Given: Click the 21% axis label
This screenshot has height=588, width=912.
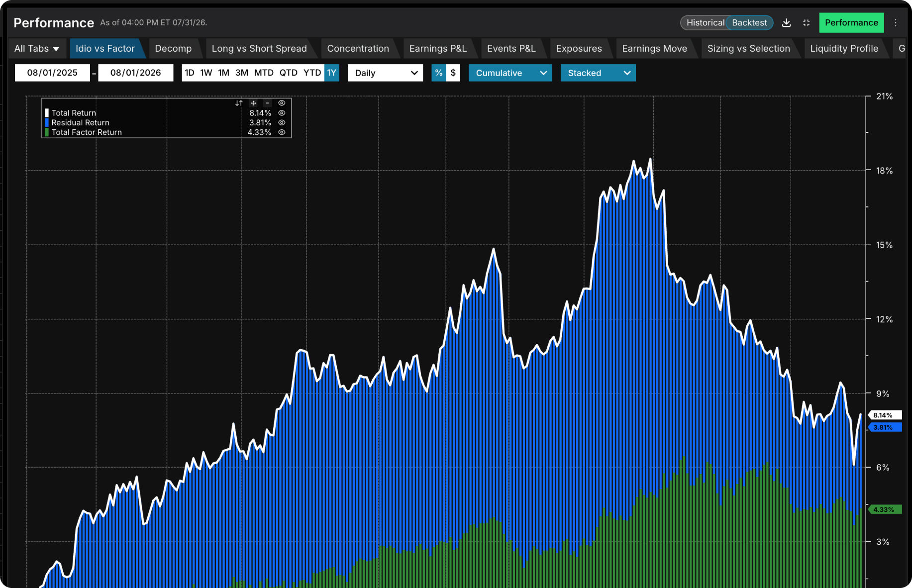Looking at the screenshot, I should [x=884, y=97].
